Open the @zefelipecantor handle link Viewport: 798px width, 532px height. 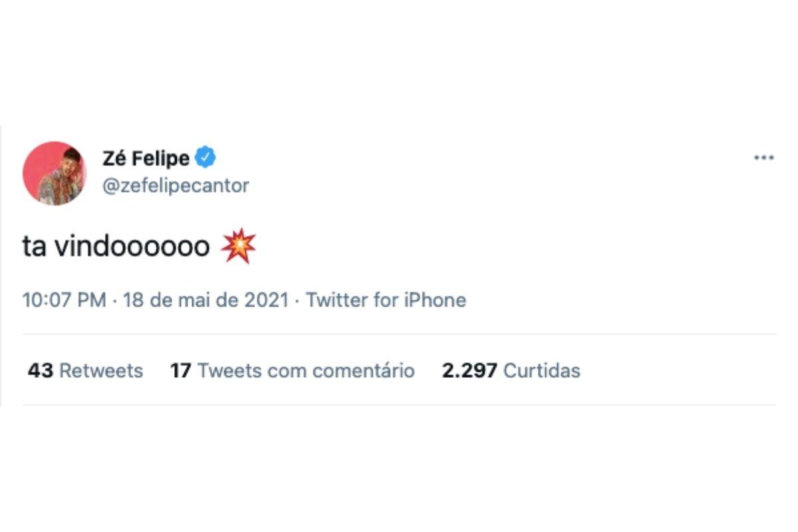176,186
